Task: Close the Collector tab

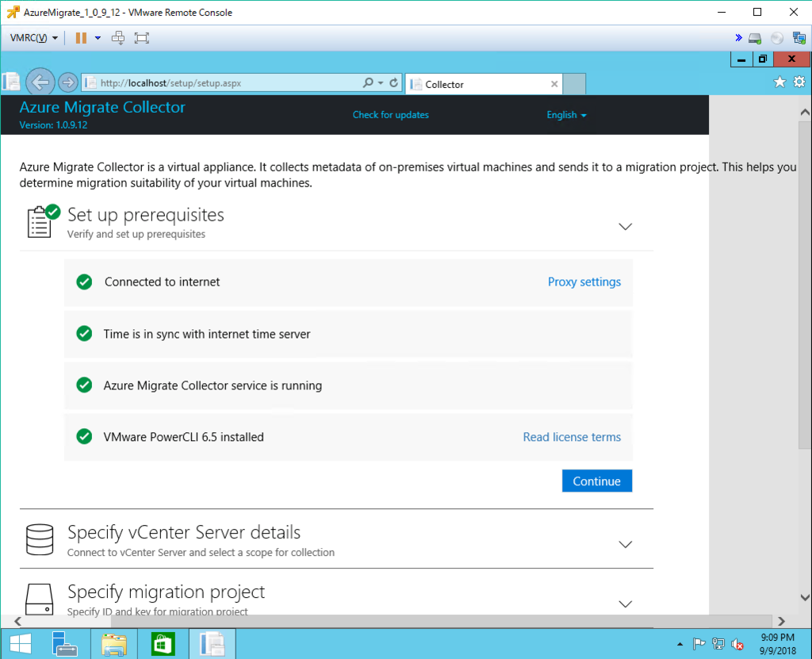Action: 554,84
